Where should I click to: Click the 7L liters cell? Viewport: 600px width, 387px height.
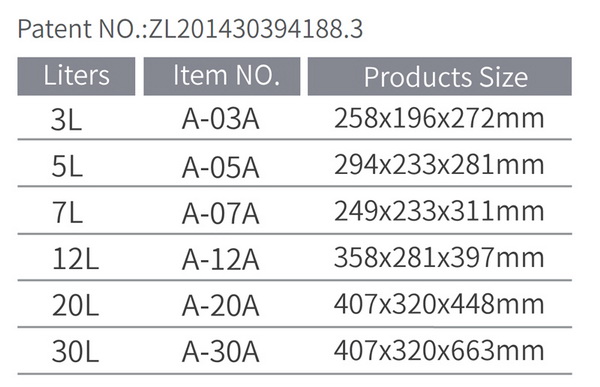[x=67, y=214]
